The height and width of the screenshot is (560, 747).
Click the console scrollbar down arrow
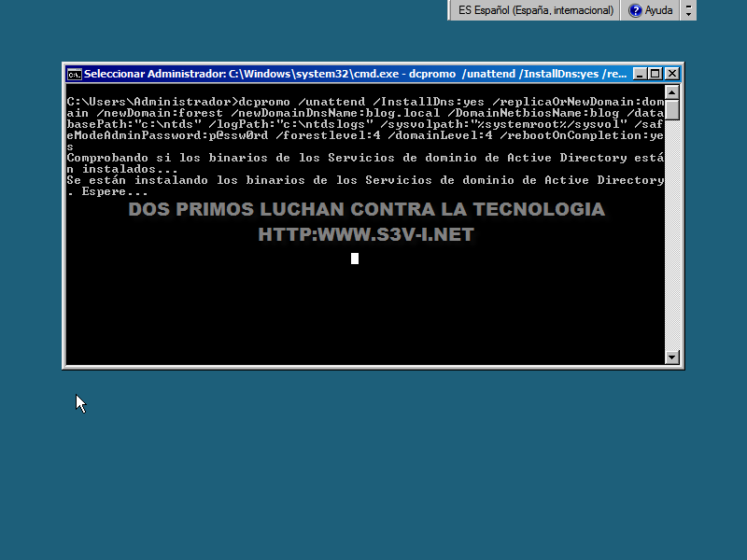click(671, 357)
